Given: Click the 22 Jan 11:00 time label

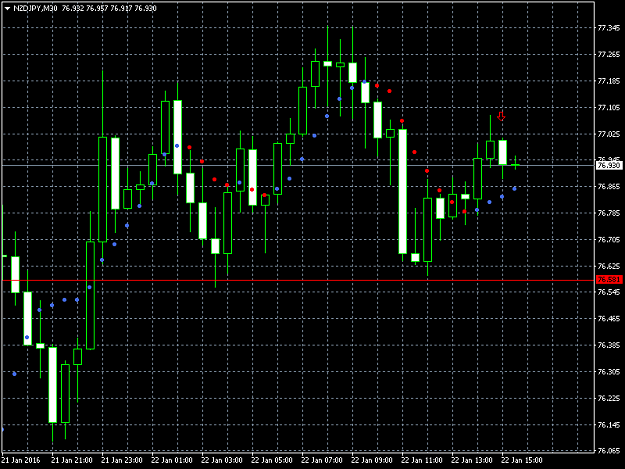Looking at the screenshot, I should click(x=422, y=460).
